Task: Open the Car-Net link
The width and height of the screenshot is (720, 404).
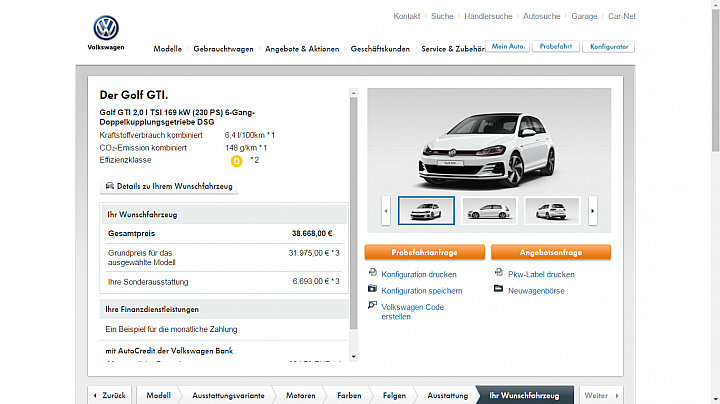Action: click(622, 16)
